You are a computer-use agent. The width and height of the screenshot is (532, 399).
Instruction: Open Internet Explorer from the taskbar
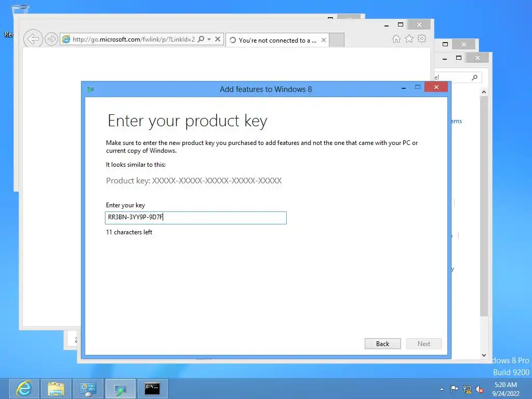24,389
